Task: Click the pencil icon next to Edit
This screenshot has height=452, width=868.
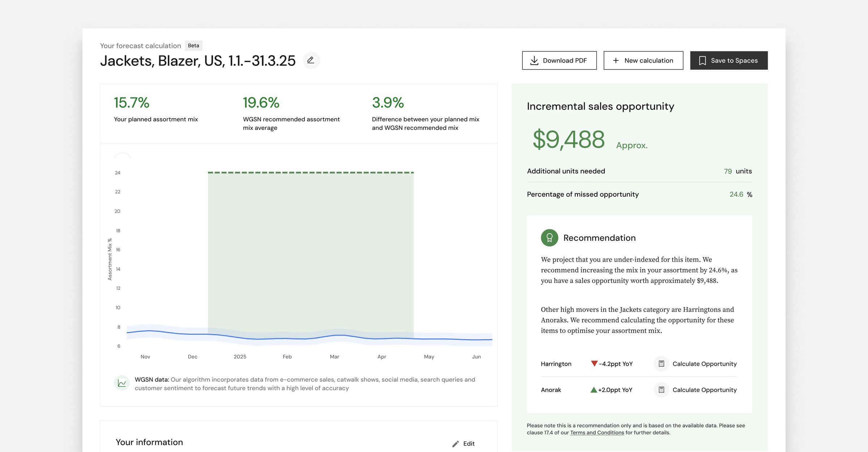Action: 455,444
